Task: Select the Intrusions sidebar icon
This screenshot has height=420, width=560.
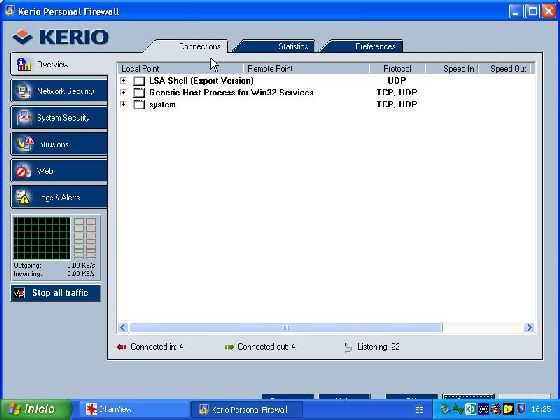Action: (x=24, y=144)
